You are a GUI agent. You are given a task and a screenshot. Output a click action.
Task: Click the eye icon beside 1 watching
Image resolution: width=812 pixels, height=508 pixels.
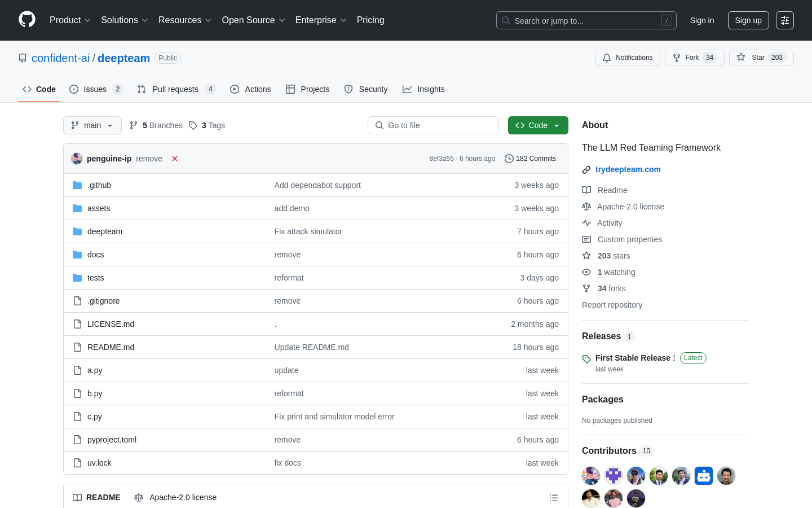click(x=586, y=272)
